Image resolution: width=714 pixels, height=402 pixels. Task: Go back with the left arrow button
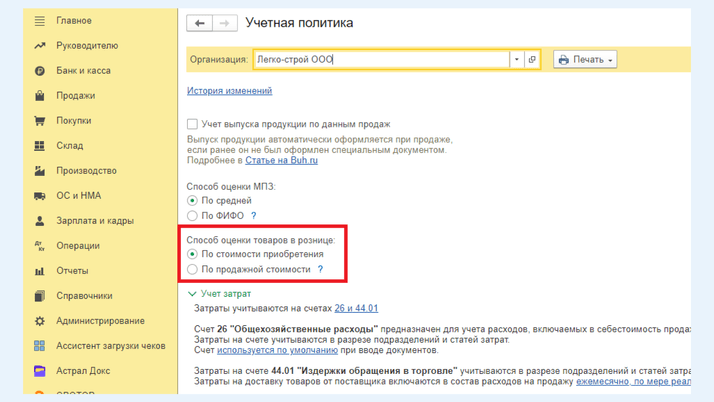[199, 23]
